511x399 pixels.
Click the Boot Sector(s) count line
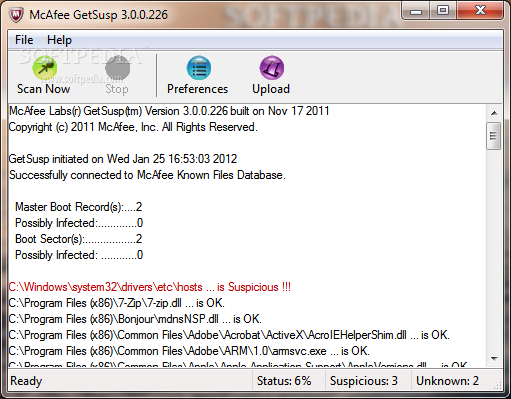coord(79,239)
